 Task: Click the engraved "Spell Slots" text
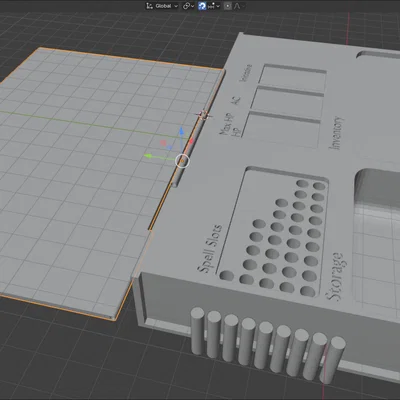tap(210, 248)
